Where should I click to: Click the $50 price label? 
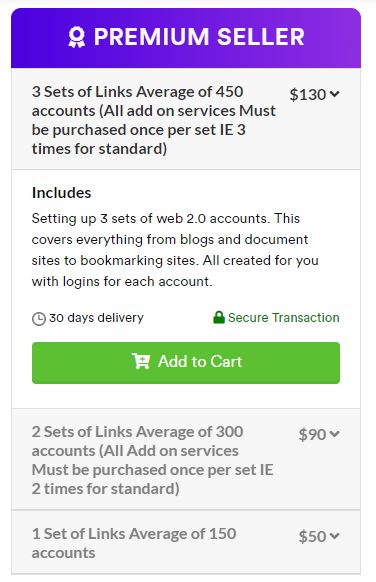point(312,536)
